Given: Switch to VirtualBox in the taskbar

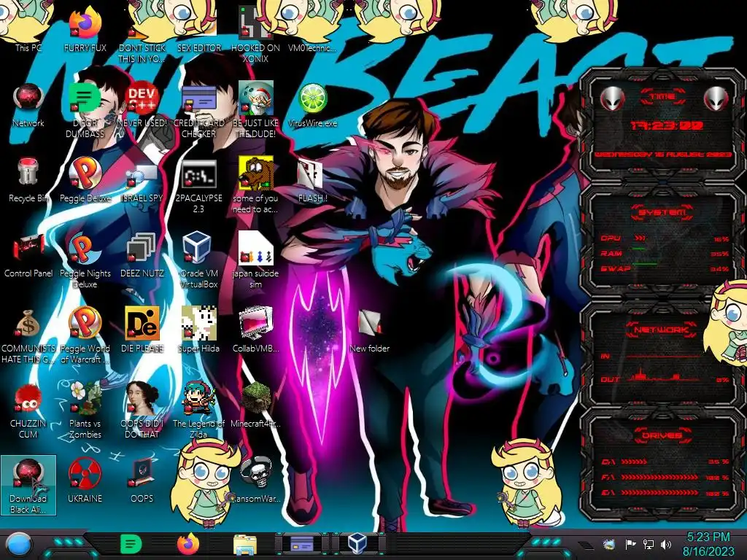Looking at the screenshot, I should point(357,544).
